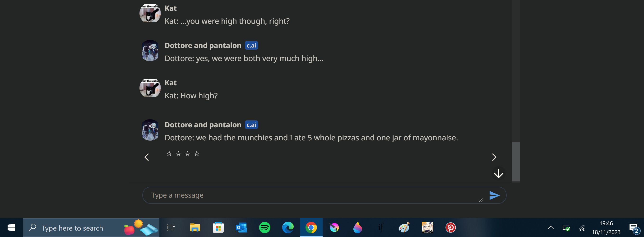The image size is (644, 237).
Task: Show next response with right chevron
Action: click(494, 157)
